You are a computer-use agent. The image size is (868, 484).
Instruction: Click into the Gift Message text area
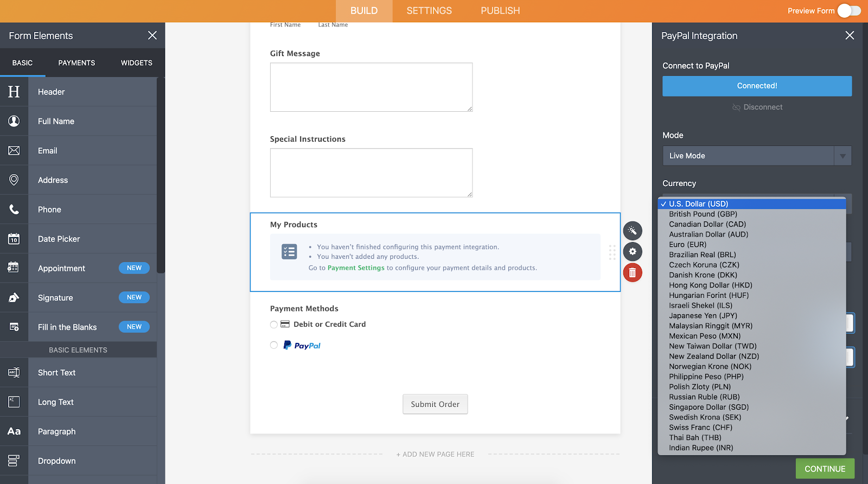click(371, 87)
